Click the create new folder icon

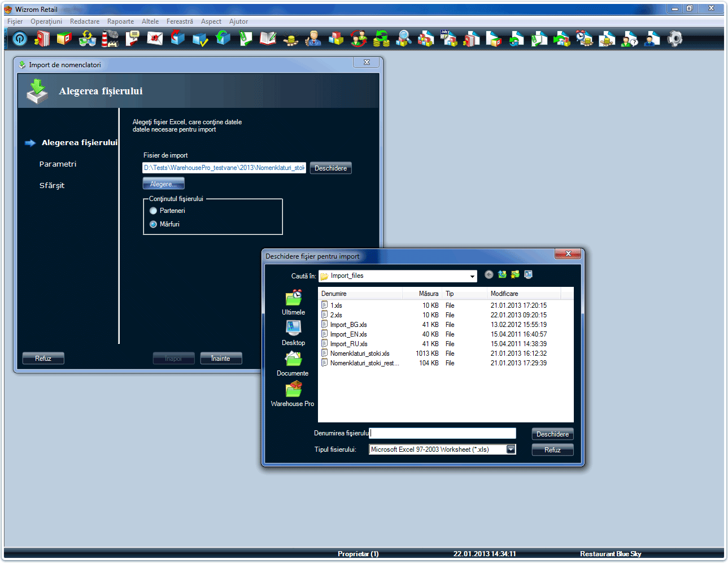[x=515, y=275]
